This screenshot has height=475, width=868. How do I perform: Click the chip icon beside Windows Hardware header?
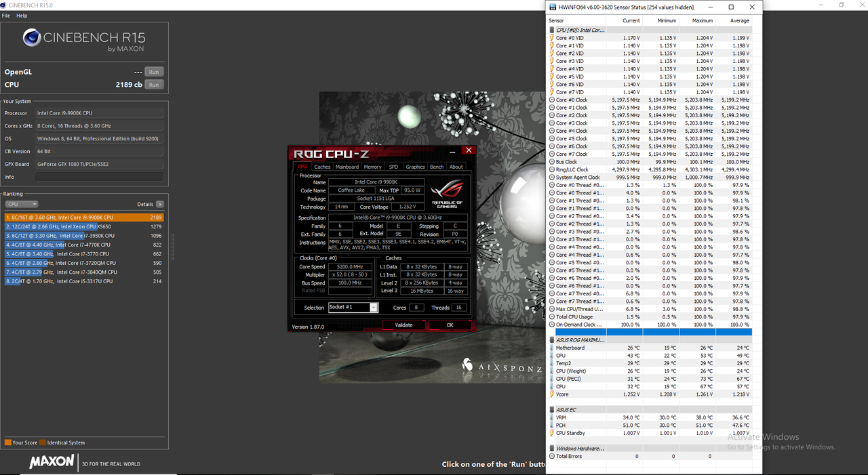point(552,449)
